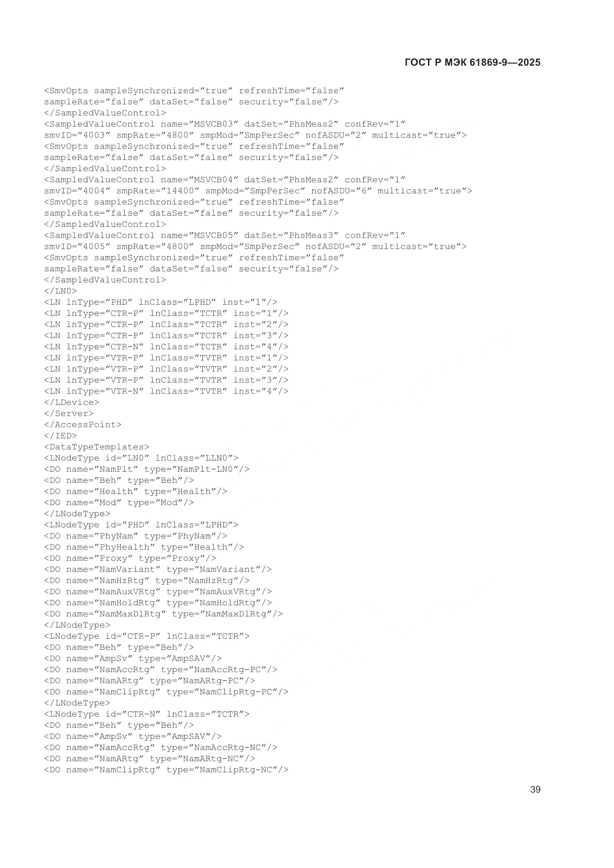Image resolution: width=614 pixels, height=868 pixels.
Task: Click the DO name="NamPlt" line
Action: (147, 469)
